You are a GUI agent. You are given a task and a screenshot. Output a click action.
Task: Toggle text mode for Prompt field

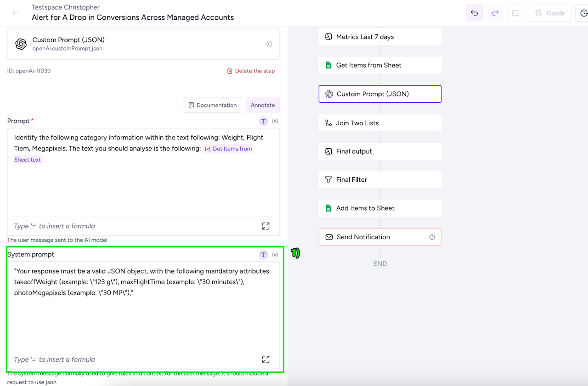coord(263,121)
